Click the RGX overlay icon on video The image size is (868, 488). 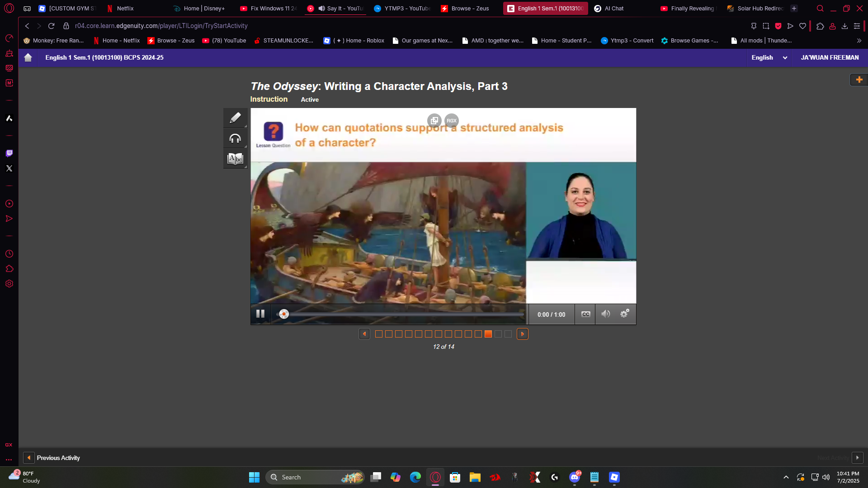452,121
